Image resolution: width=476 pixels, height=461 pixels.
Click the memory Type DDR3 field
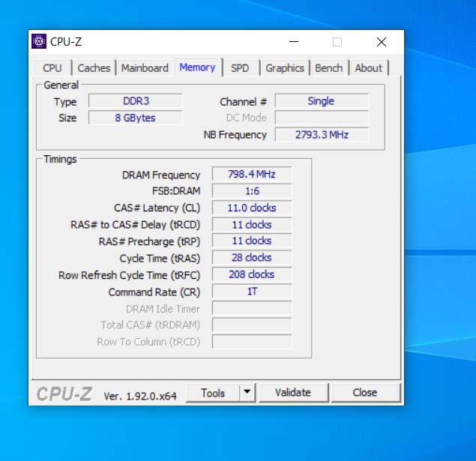(135, 100)
